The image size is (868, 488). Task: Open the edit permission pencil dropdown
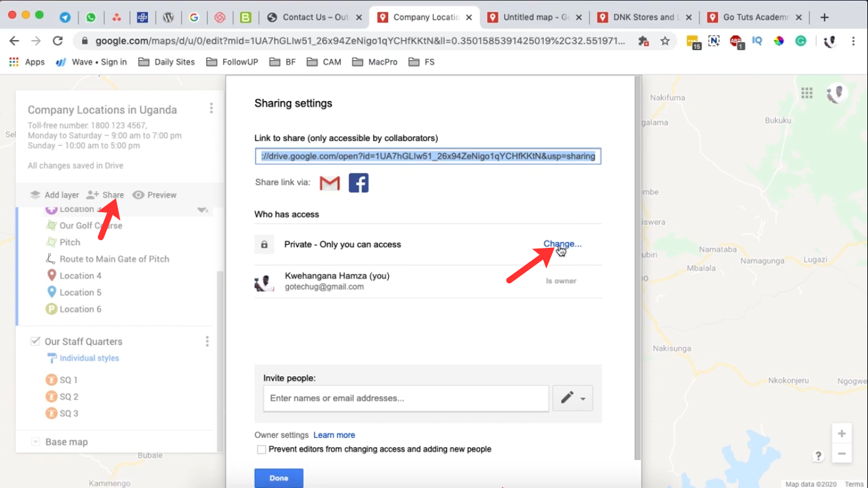(x=573, y=398)
